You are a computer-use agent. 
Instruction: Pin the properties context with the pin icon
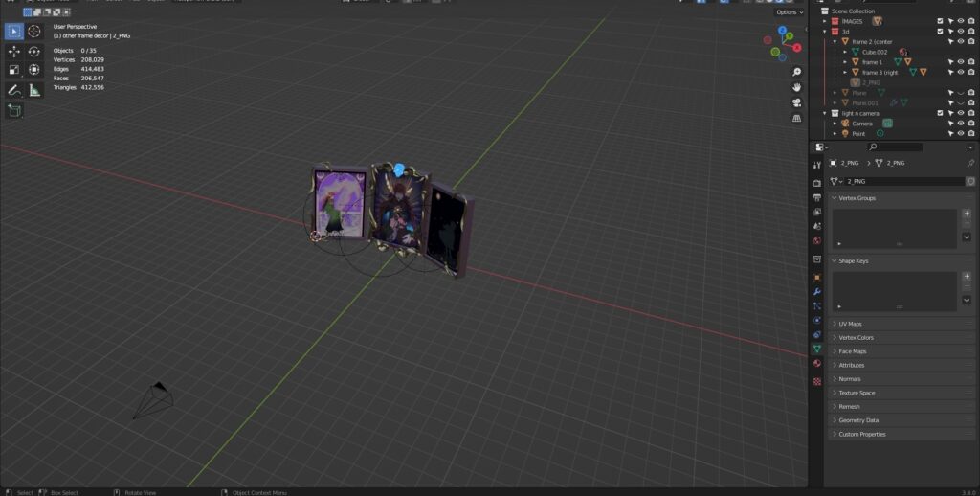(970, 163)
